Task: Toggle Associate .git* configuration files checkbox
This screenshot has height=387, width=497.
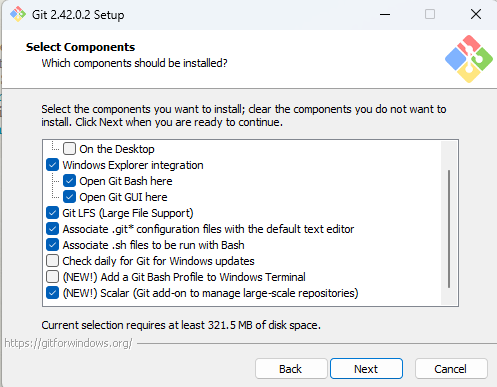Action: click(x=52, y=229)
